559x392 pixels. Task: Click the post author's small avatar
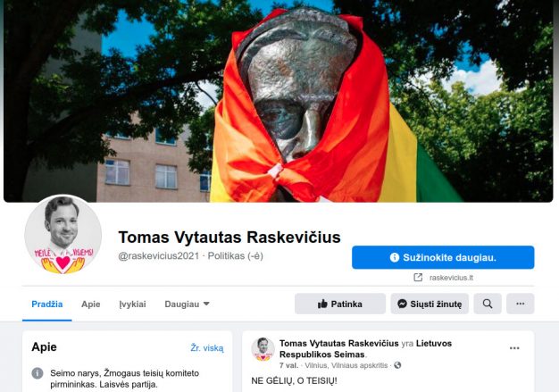(x=263, y=349)
